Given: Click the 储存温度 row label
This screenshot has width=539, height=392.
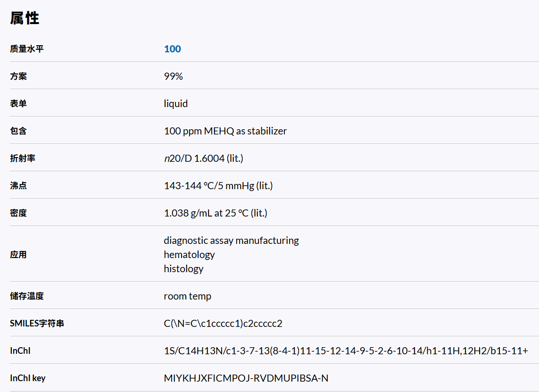Looking at the screenshot, I should point(27,296).
